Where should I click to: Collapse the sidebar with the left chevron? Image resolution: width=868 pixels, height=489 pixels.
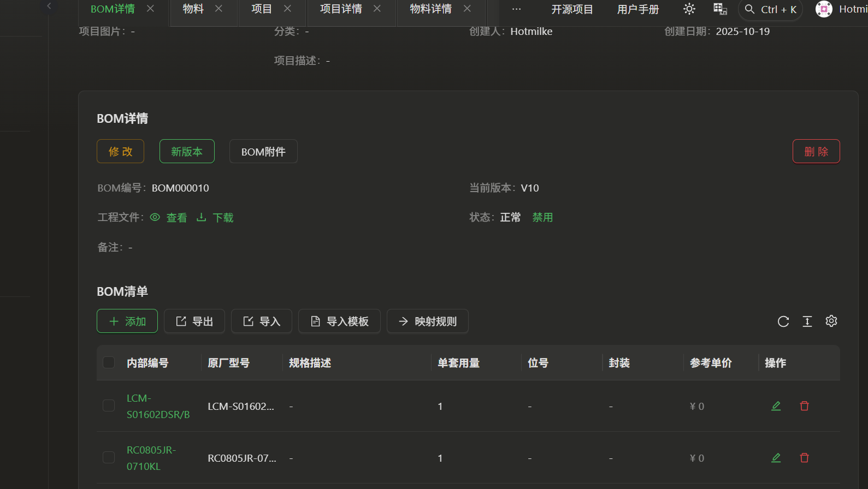[x=49, y=6]
